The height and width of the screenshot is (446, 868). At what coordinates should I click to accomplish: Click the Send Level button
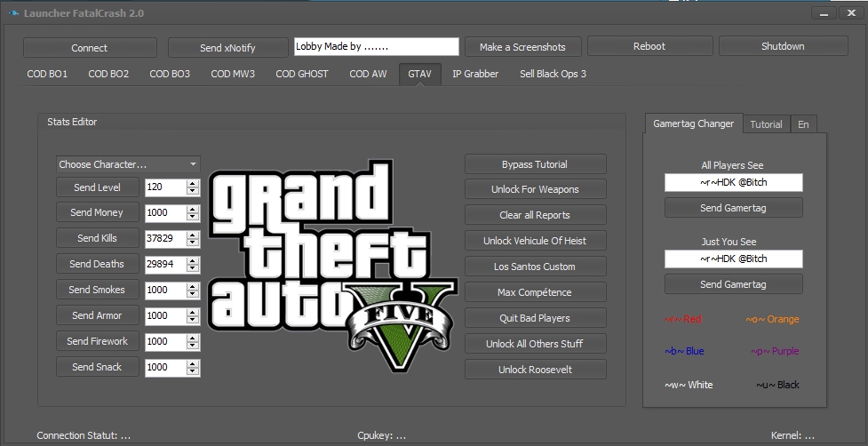click(97, 187)
